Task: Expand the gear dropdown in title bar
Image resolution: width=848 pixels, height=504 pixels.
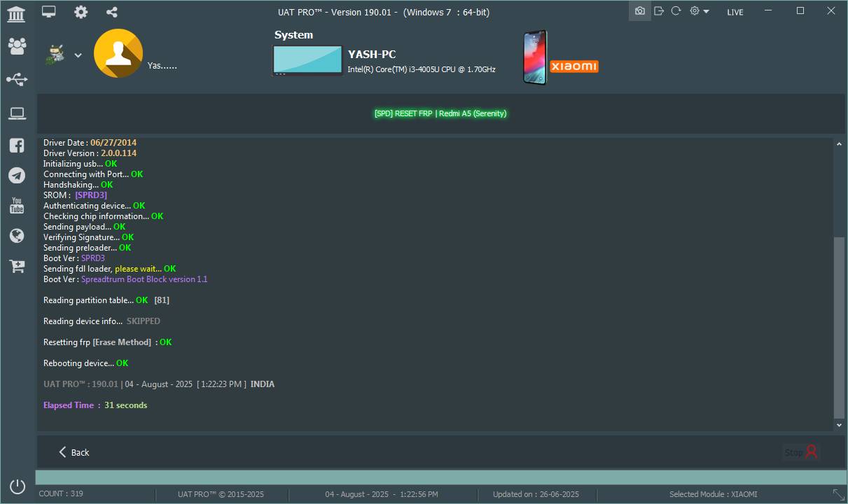Action: tap(699, 11)
